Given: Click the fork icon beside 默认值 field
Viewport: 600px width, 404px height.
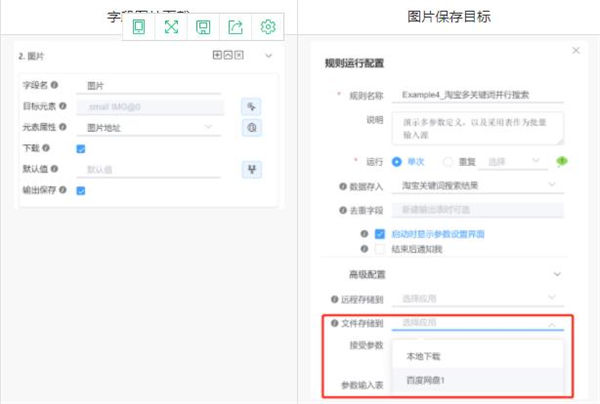Looking at the screenshot, I should [x=251, y=169].
